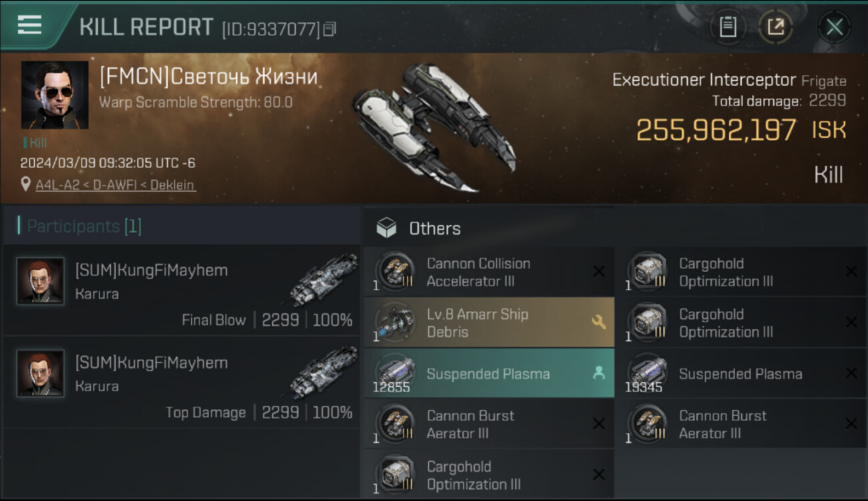
Task: Click wrench icon on Amarr Ship Debris
Action: [x=598, y=322]
